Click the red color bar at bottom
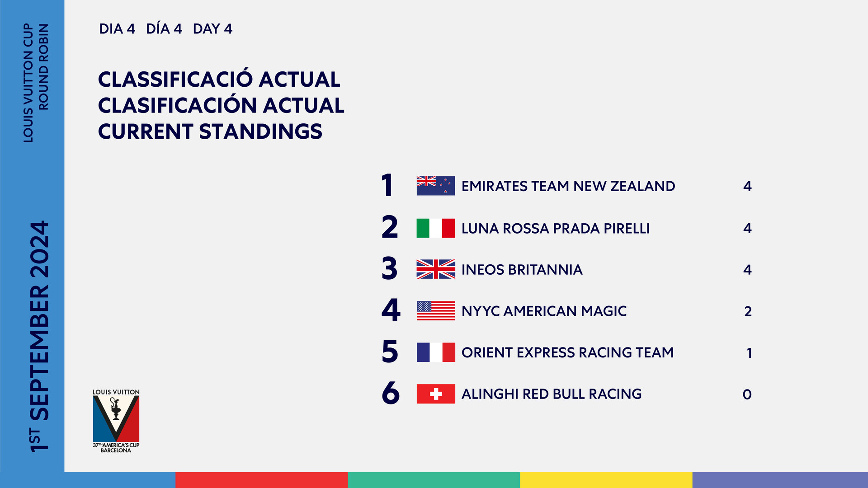Image resolution: width=868 pixels, height=488 pixels. 261,480
